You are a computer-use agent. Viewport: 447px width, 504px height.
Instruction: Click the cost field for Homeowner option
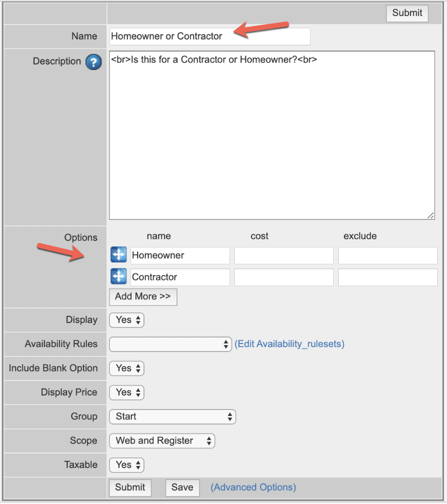pyautogui.click(x=283, y=255)
